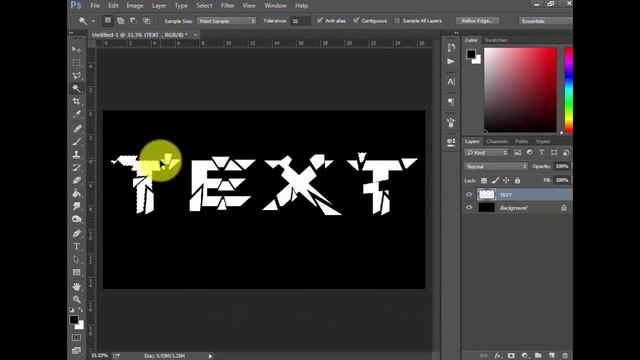Create new fill or adjustment layer

tap(525, 356)
